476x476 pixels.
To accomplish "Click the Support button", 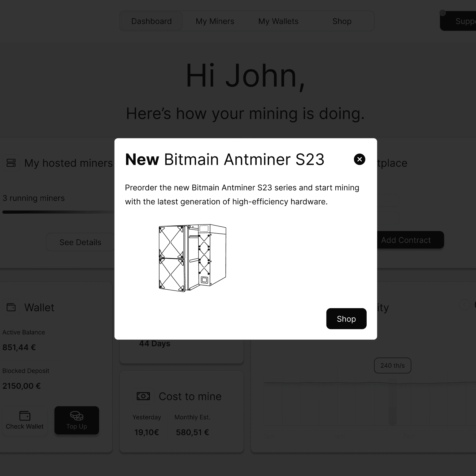I will click(458, 21).
